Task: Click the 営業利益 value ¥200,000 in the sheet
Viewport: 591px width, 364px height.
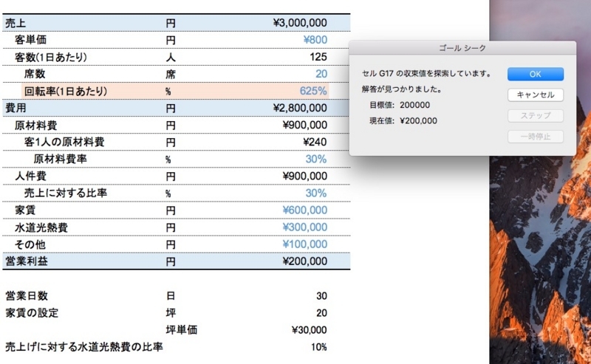Action: 304,261
